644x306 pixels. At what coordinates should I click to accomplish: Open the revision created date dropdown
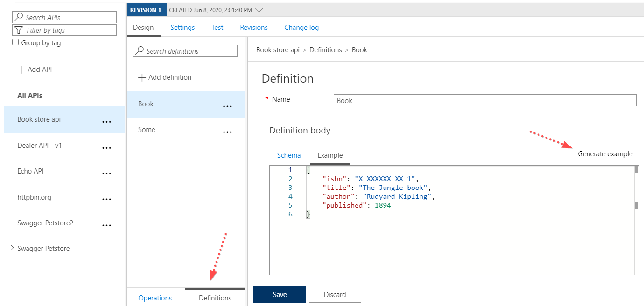(259, 9)
